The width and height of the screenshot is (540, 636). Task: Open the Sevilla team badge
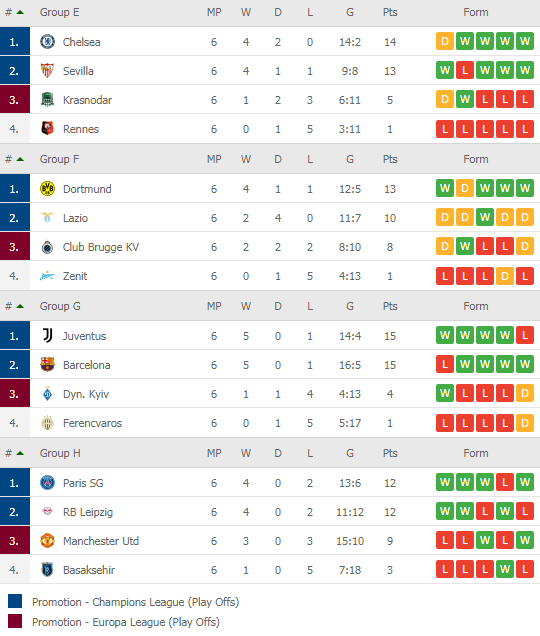[x=47, y=71]
